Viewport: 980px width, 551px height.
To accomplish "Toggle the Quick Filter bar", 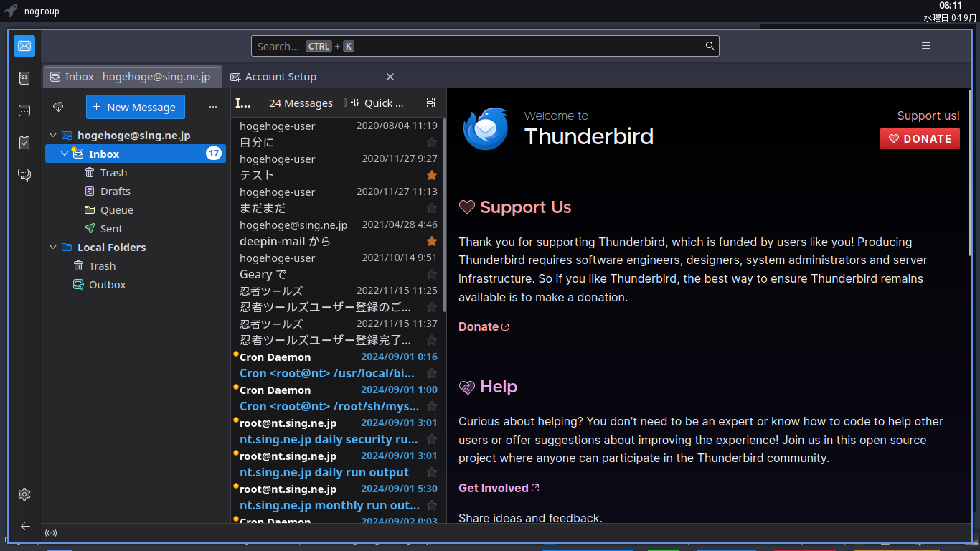I will (377, 103).
